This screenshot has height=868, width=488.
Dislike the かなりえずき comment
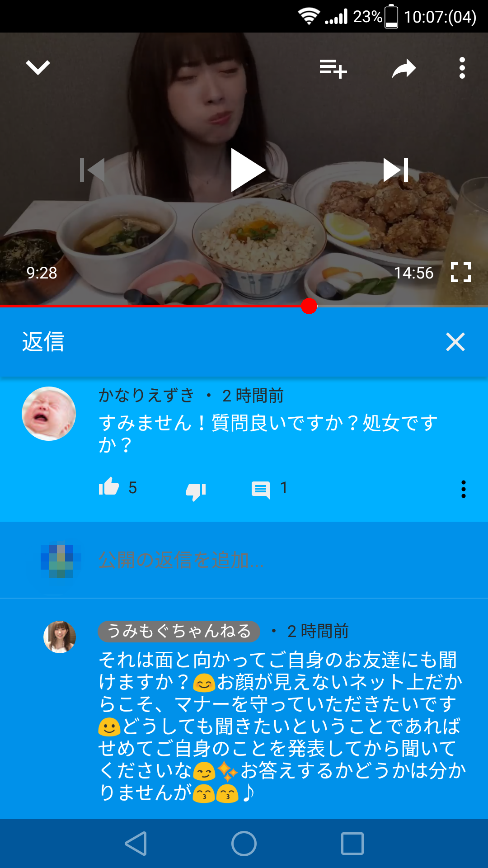point(196,491)
